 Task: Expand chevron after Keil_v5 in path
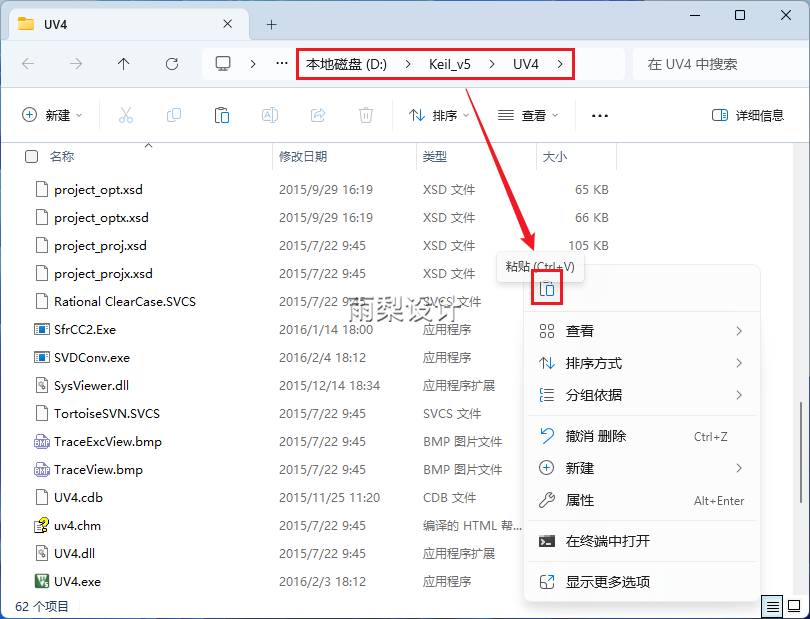tap(492, 64)
